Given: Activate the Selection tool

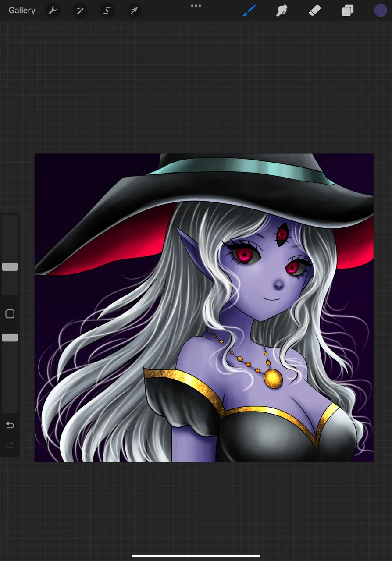Looking at the screenshot, I should pos(107,11).
